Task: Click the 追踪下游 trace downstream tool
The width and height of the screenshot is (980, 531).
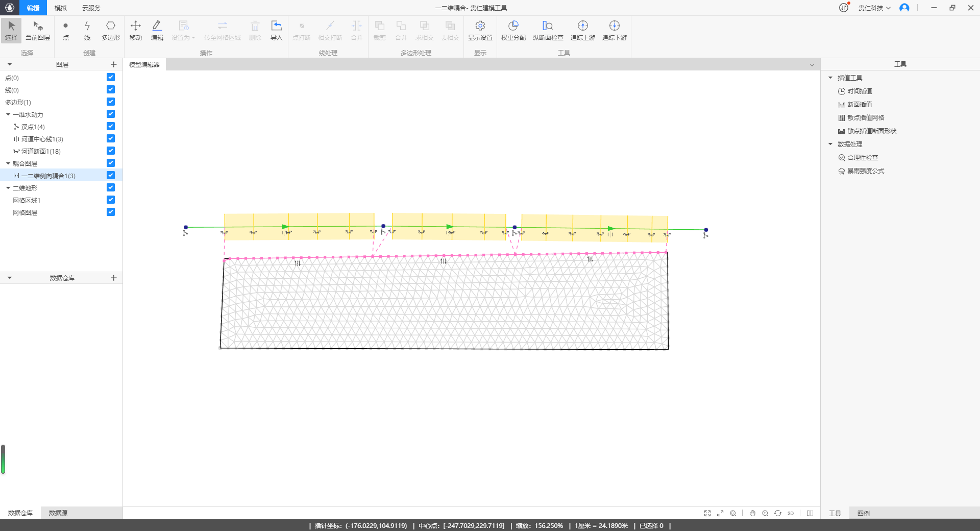Action: (614, 30)
